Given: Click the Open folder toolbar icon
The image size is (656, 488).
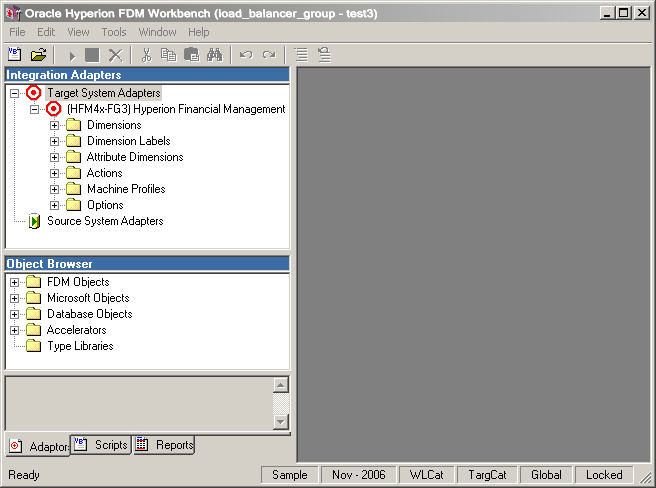Looking at the screenshot, I should 38,54.
